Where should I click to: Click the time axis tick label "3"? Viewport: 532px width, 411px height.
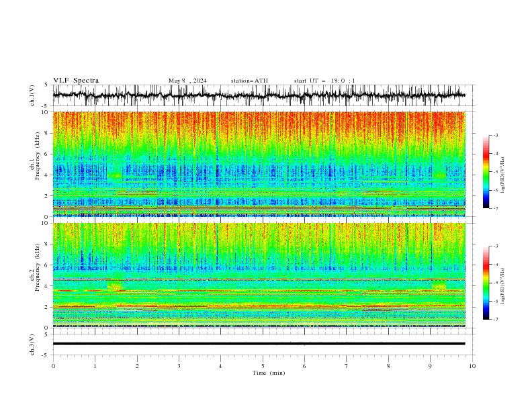coord(179,366)
